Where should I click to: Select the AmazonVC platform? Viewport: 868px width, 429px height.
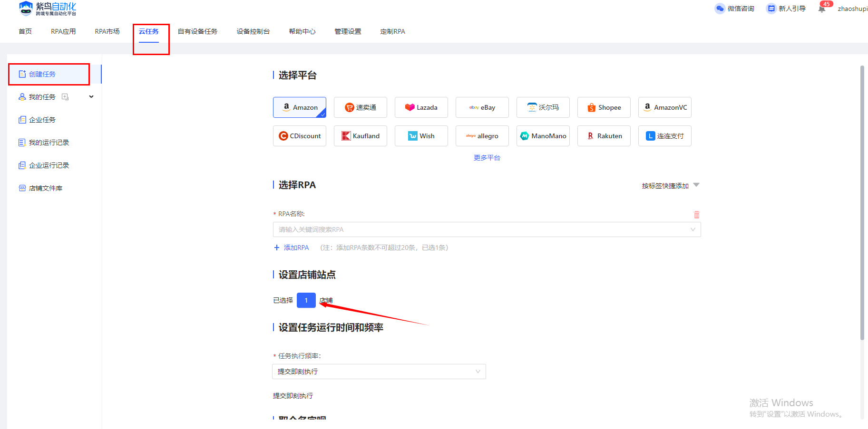(665, 107)
